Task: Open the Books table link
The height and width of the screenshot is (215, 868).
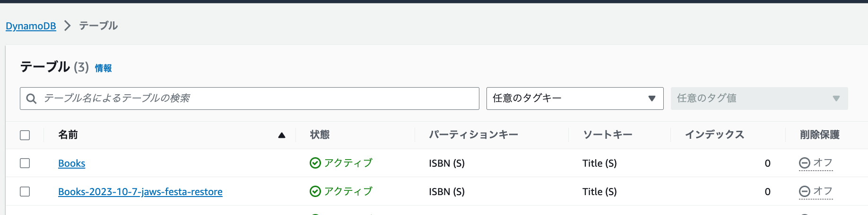Action: pyautogui.click(x=72, y=163)
